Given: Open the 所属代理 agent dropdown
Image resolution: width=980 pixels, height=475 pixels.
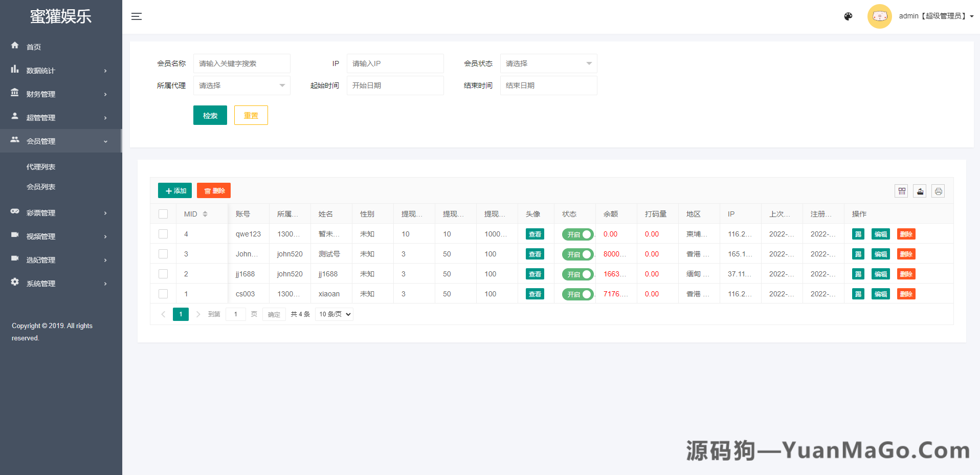Looking at the screenshot, I should [x=241, y=85].
